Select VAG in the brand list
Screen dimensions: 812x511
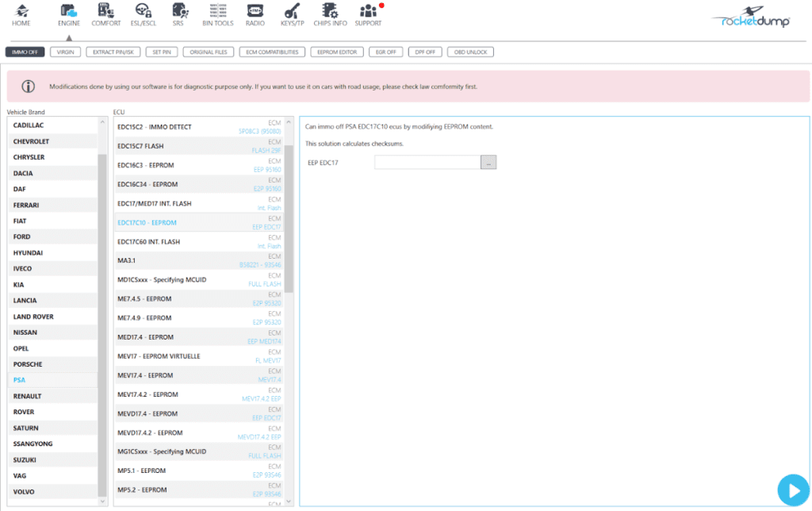(x=52, y=476)
